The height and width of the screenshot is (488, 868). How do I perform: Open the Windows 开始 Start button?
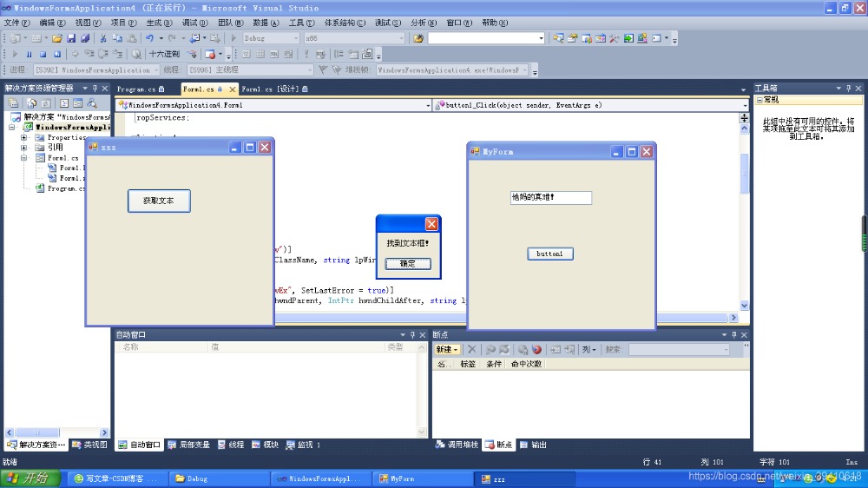(x=30, y=478)
